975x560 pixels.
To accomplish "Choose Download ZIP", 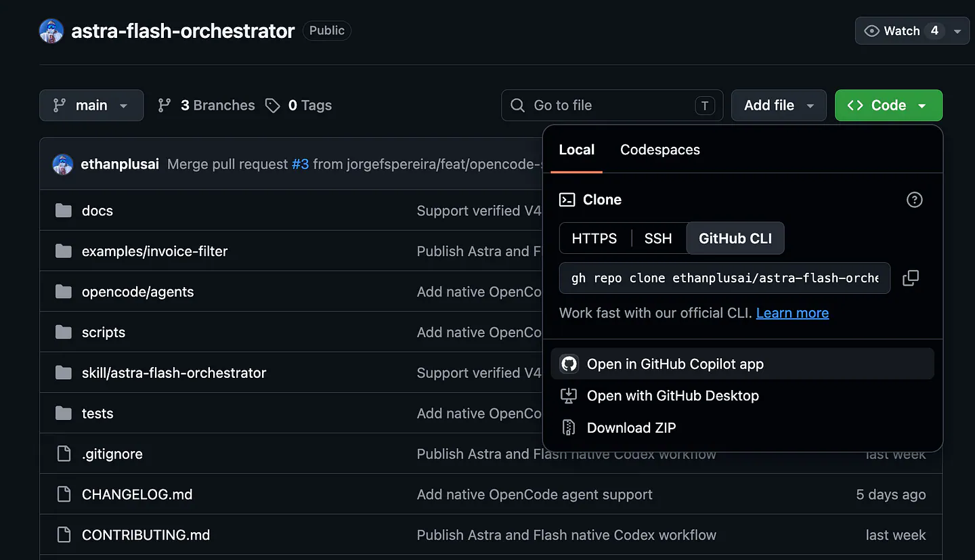I will coord(743,427).
